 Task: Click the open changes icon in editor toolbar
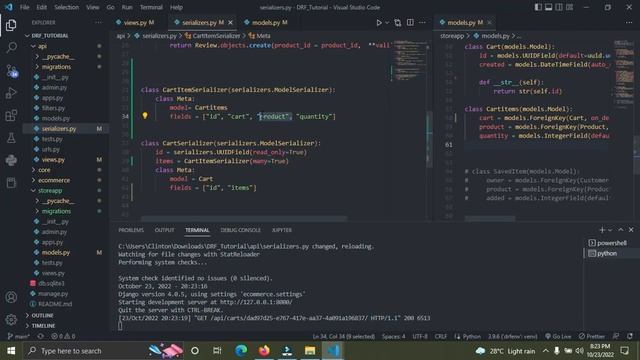pyautogui.click(x=398, y=22)
